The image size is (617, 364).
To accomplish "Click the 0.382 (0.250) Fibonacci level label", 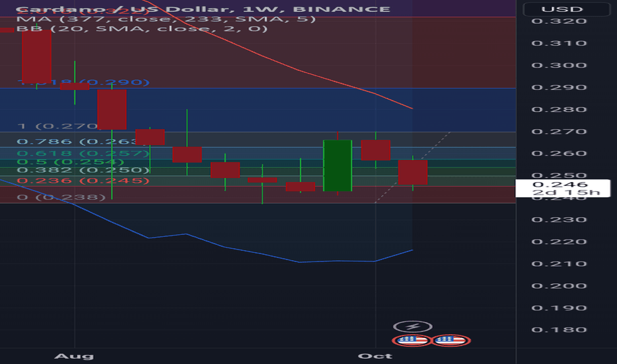I will (x=83, y=170).
